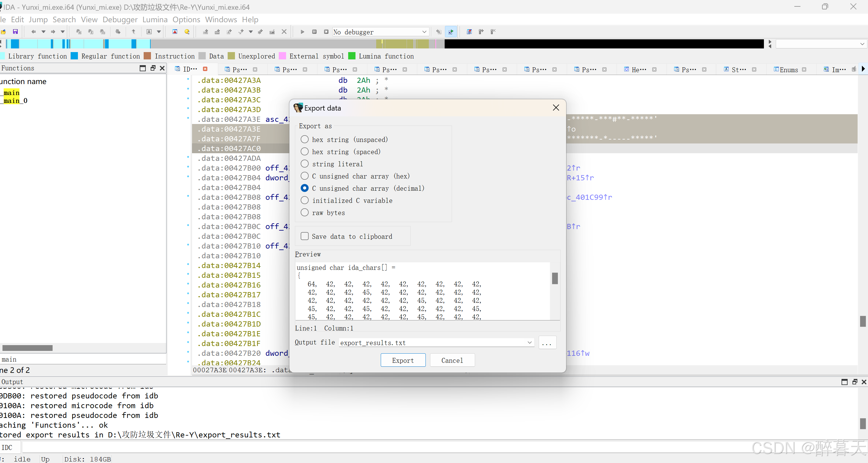Enable Save data to clipboard
This screenshot has width=868, height=463.
click(304, 236)
